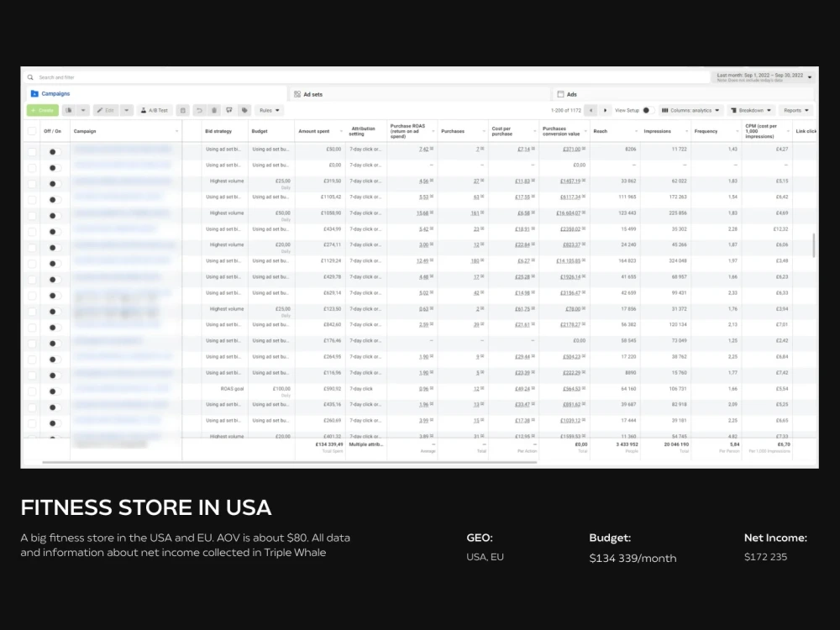The width and height of the screenshot is (840, 630).
Task: Open the date range dropdown Sep 2022
Action: pos(764,77)
